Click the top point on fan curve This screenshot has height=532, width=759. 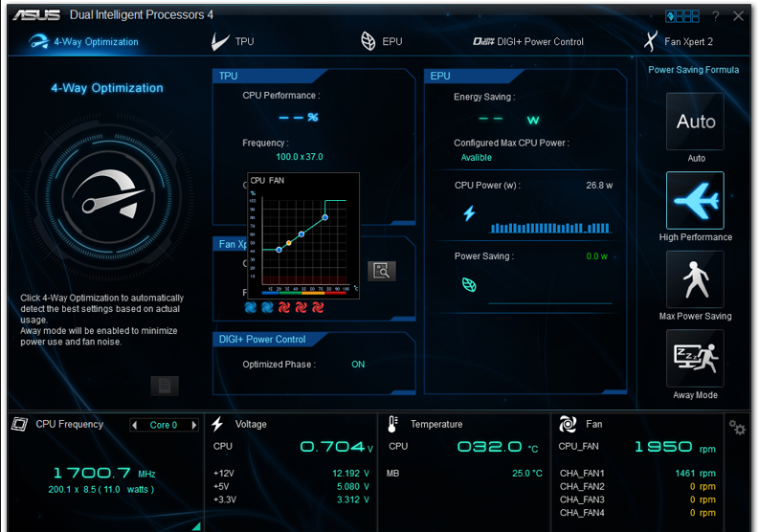pyautogui.click(x=325, y=217)
